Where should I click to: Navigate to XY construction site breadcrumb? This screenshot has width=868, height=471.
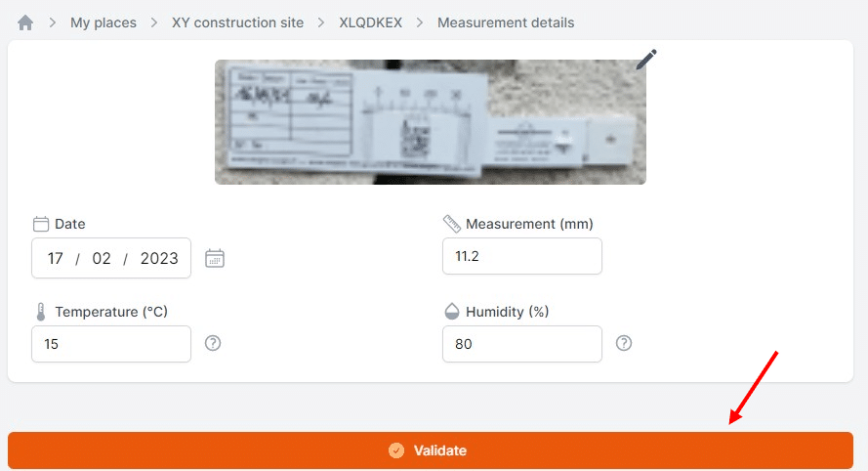[x=237, y=22]
